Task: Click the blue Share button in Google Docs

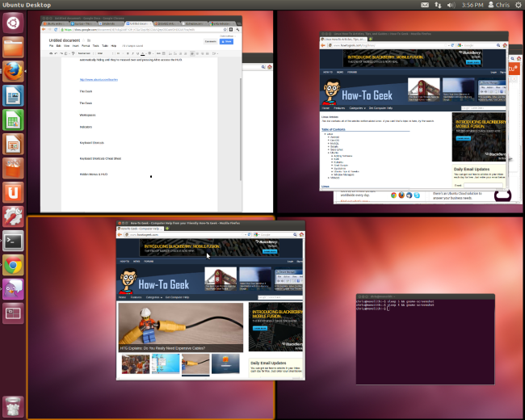Action: click(226, 41)
